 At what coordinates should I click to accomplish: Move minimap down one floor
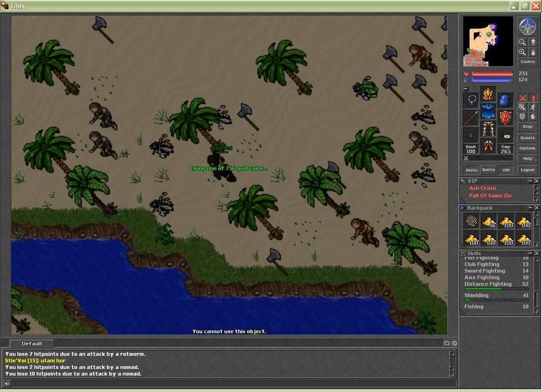pyautogui.click(x=532, y=52)
